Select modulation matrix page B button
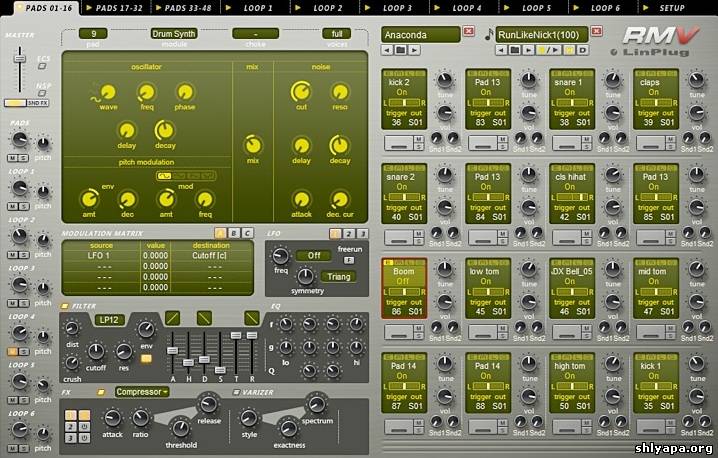This screenshot has width=718, height=458. [233, 233]
